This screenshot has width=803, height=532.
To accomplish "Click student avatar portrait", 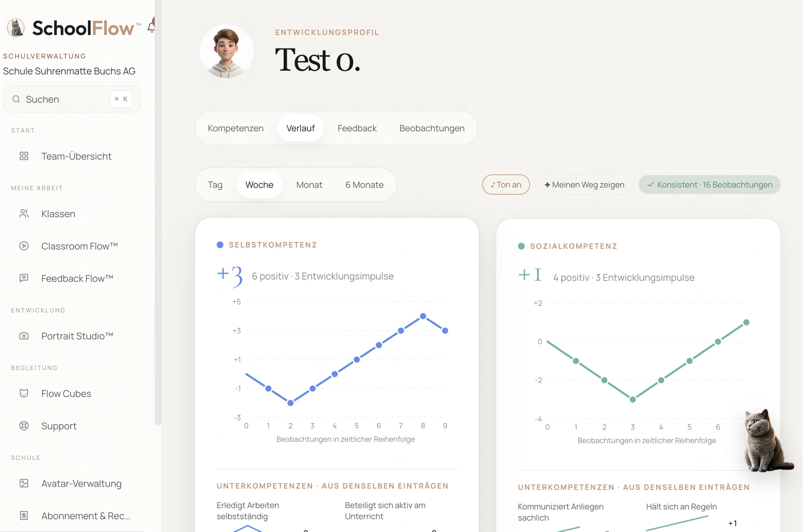I will coord(227,51).
